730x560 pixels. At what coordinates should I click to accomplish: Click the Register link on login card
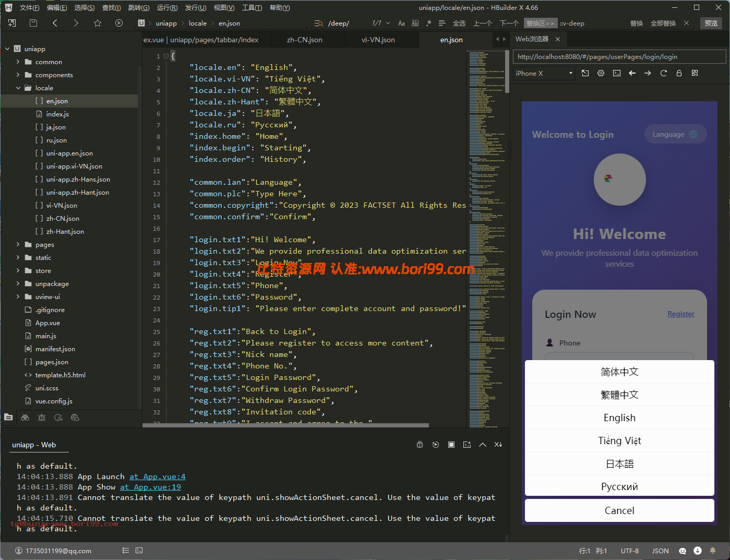(x=681, y=314)
